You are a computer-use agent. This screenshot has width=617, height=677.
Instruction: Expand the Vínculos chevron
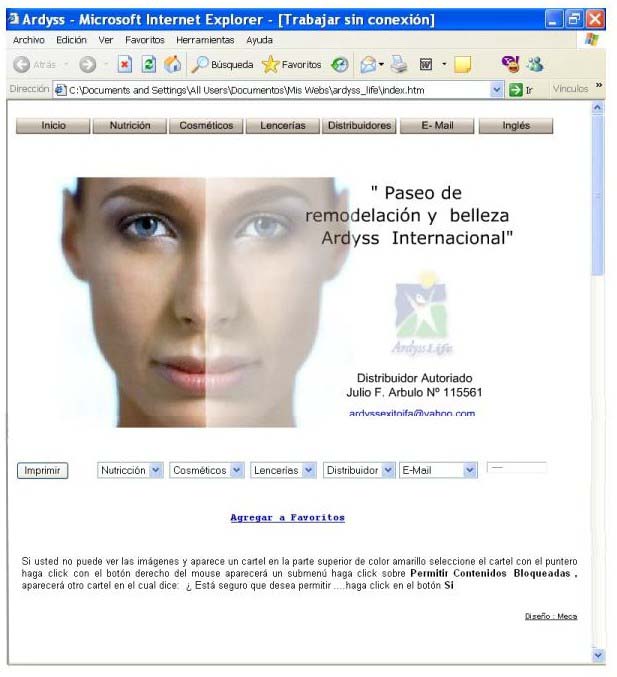coord(598,85)
